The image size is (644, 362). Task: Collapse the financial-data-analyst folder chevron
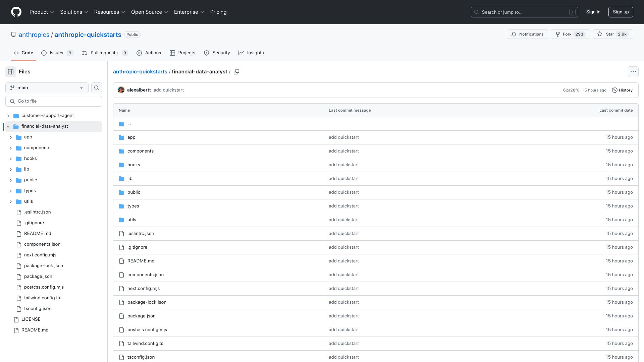pyautogui.click(x=8, y=126)
